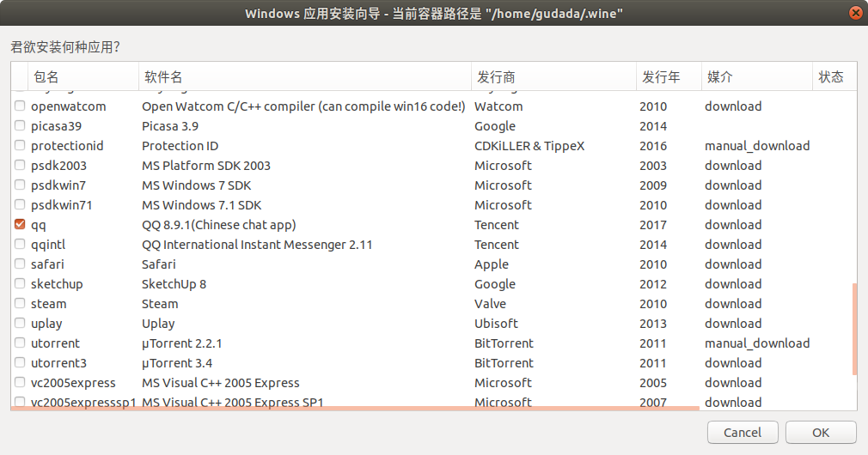Click the horizontal scrollbar thumb

(x=355, y=409)
